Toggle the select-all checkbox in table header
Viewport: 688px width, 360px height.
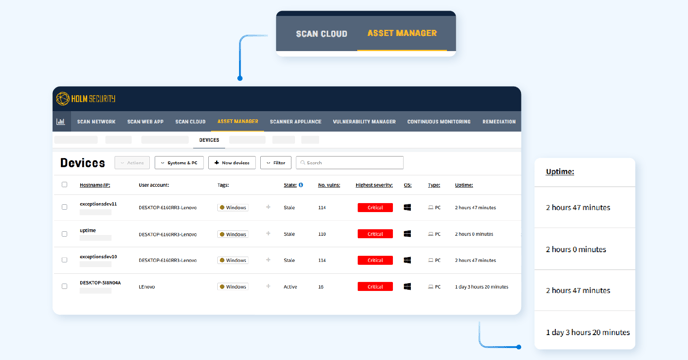tap(64, 185)
